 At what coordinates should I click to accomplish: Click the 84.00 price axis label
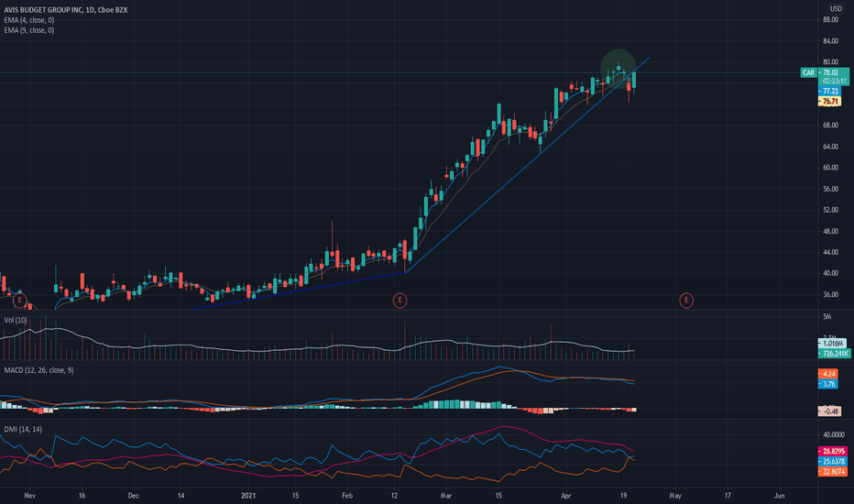click(830, 41)
